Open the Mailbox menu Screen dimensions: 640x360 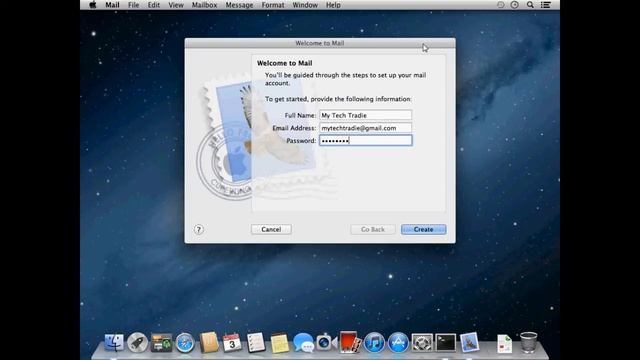coord(204,5)
